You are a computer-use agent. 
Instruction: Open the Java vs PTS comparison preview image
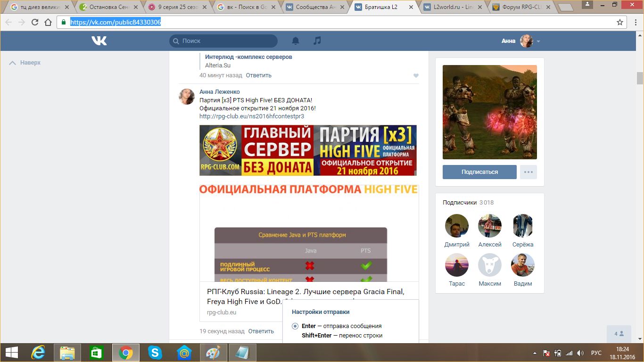tap(309, 233)
